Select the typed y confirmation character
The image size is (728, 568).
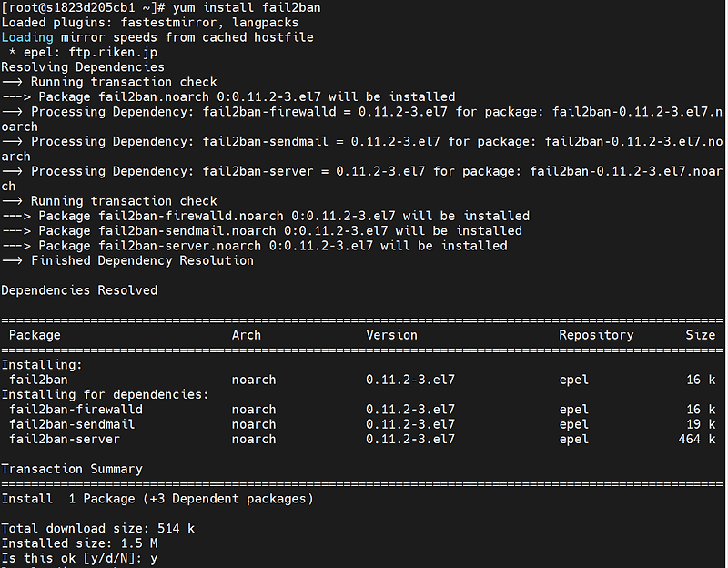(x=153, y=557)
